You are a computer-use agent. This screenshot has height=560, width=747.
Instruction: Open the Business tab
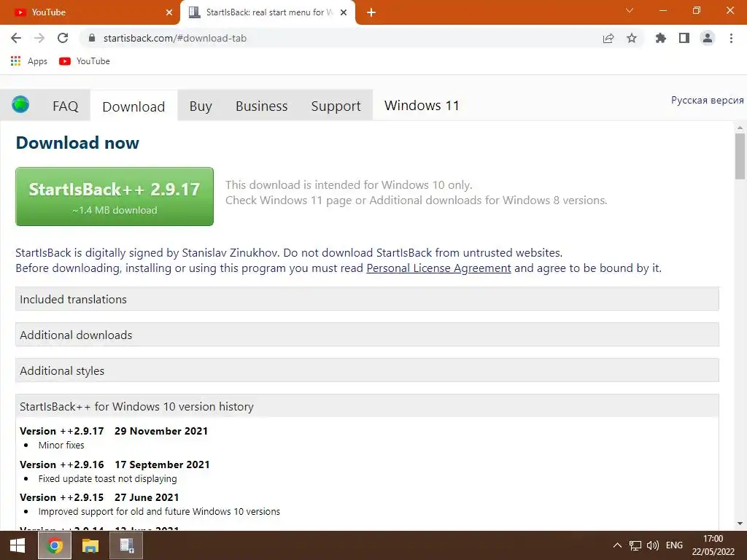[262, 106]
